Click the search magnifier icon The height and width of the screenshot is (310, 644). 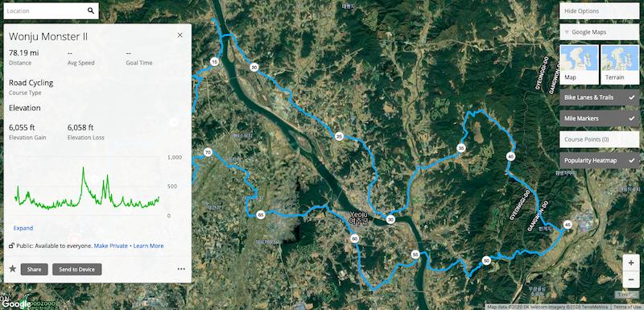91,10
